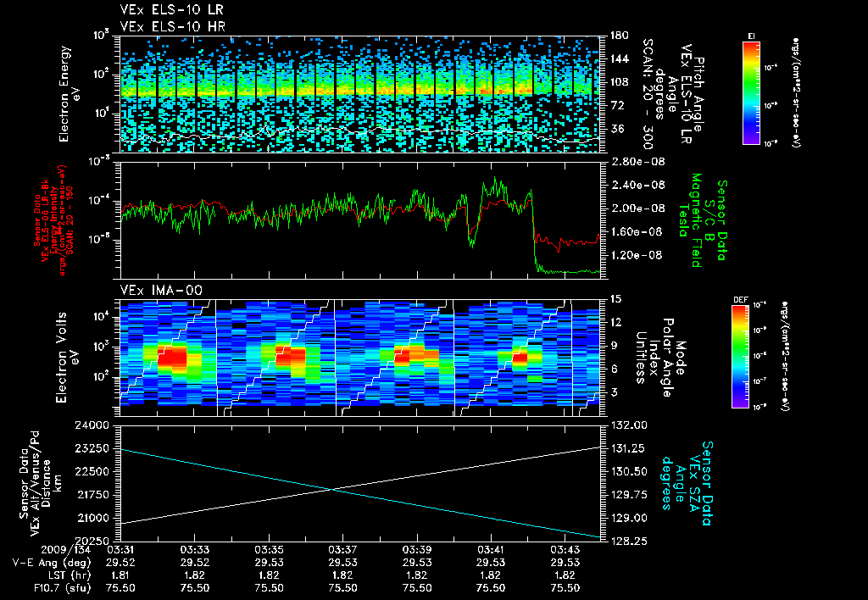Click the Electron Volts eV axis label

[x=67, y=358]
